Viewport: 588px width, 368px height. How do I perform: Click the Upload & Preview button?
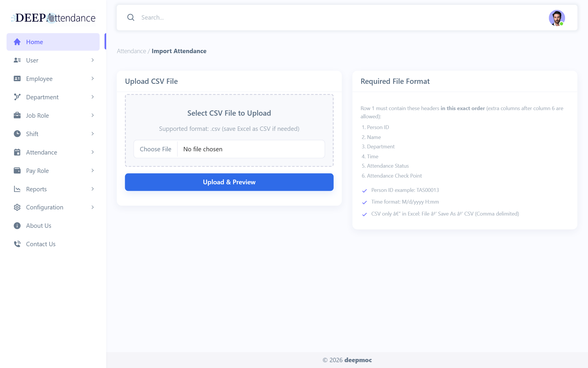tap(229, 182)
